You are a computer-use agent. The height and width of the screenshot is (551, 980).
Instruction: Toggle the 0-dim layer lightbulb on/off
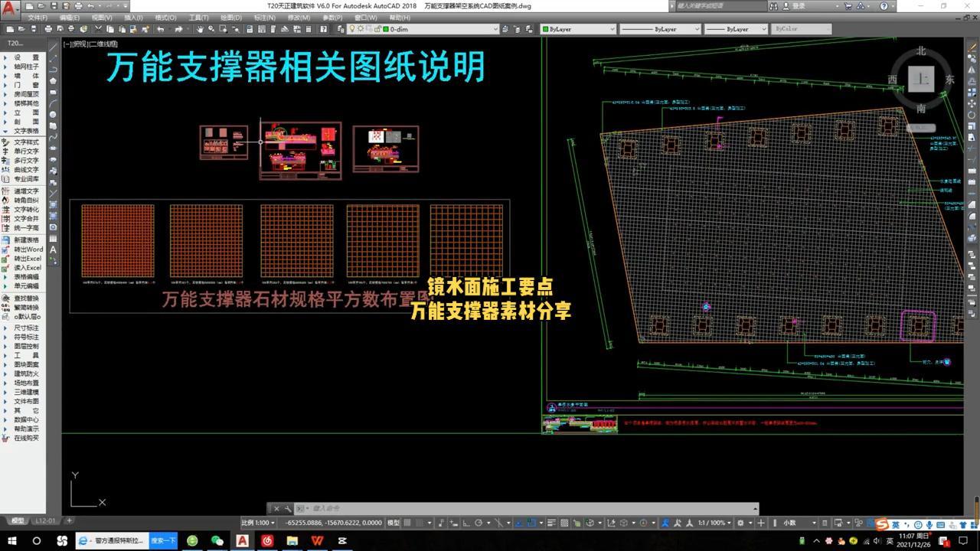point(352,29)
